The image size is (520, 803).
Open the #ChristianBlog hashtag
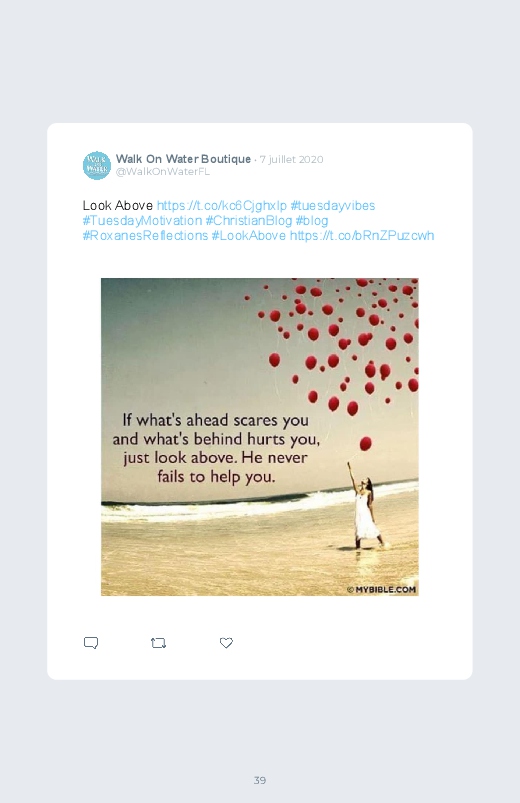pos(249,221)
